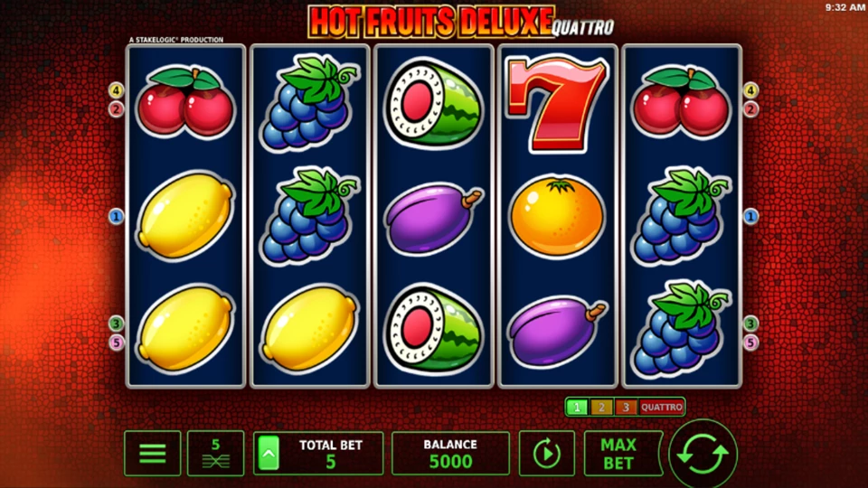Click payline 1 marker on left side
Image resolution: width=868 pixels, height=488 pixels.
116,216
